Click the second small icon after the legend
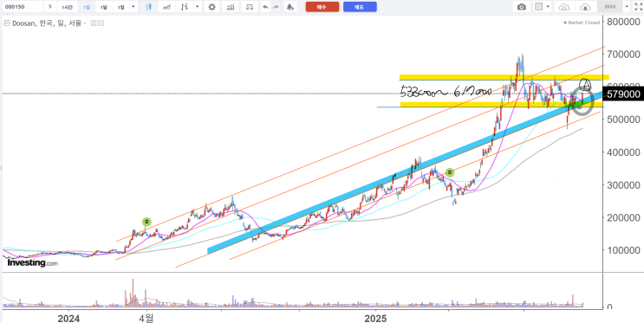Viewport: 644px width, 323px height. coord(101,23)
